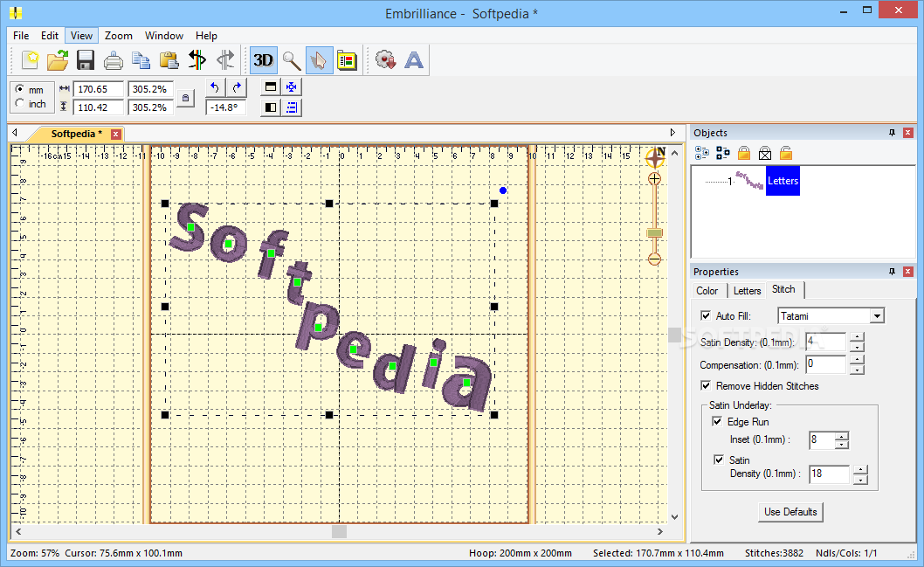This screenshot has width=924, height=567.
Task: Click the width field showing 170.65
Action: [99, 89]
